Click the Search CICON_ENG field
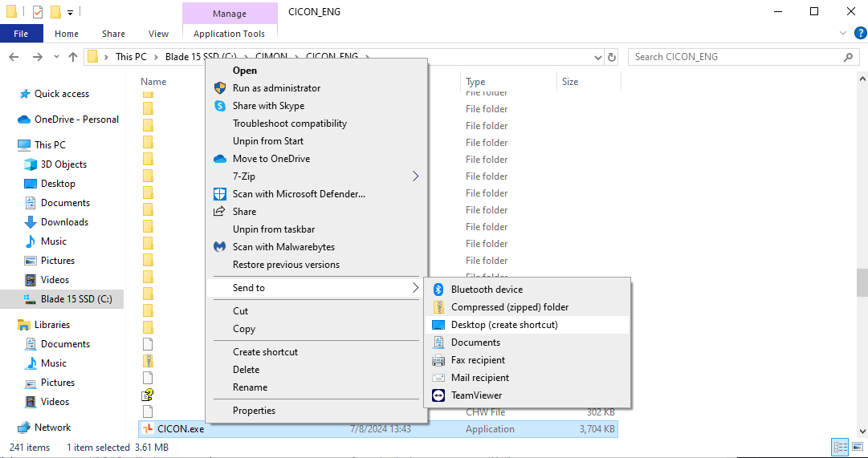This screenshot has width=868, height=458. tap(735, 57)
